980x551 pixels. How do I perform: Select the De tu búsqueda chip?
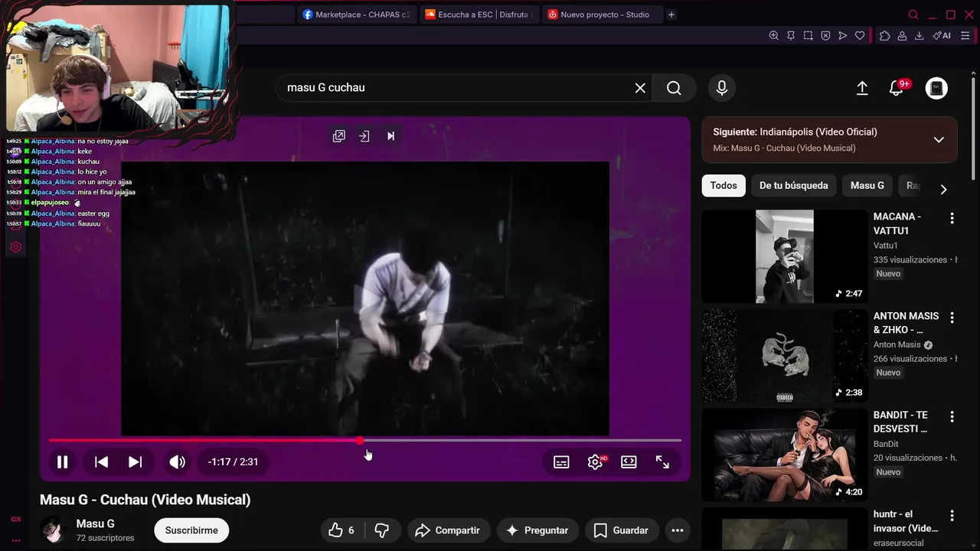[794, 185]
